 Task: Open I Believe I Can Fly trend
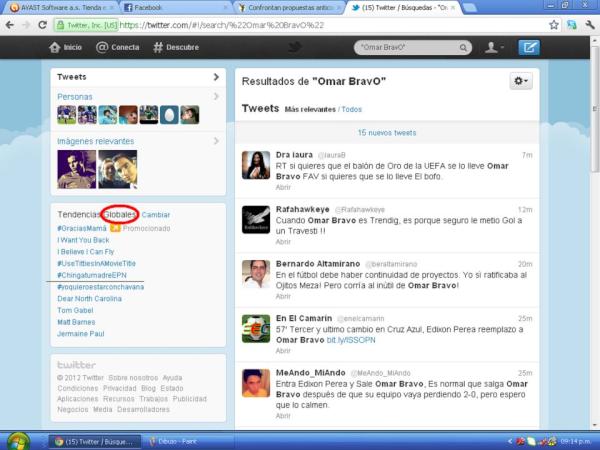(85, 252)
